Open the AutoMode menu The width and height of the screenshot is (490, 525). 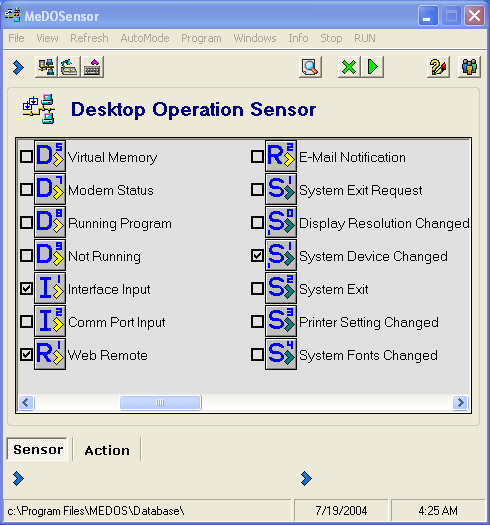coord(145,38)
